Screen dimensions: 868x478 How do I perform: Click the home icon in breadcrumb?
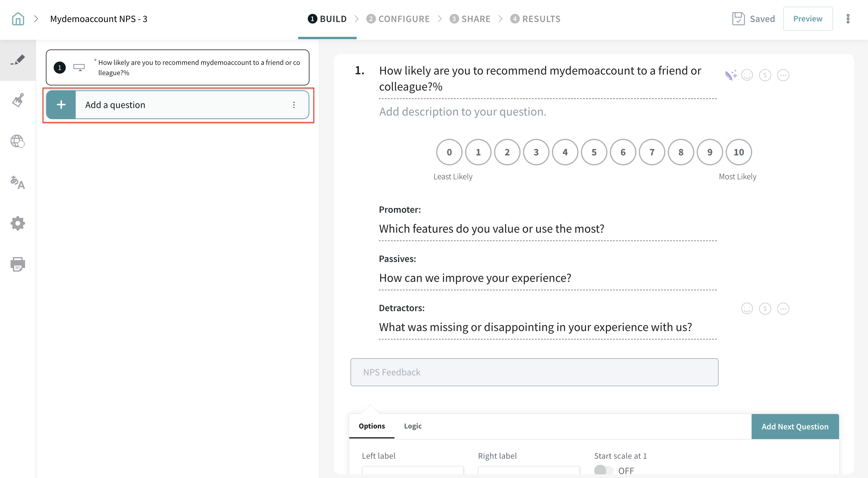tap(18, 19)
